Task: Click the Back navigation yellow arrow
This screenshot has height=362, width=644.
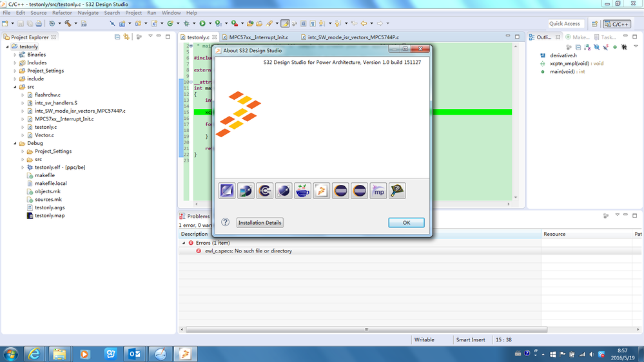Action: tap(364, 23)
